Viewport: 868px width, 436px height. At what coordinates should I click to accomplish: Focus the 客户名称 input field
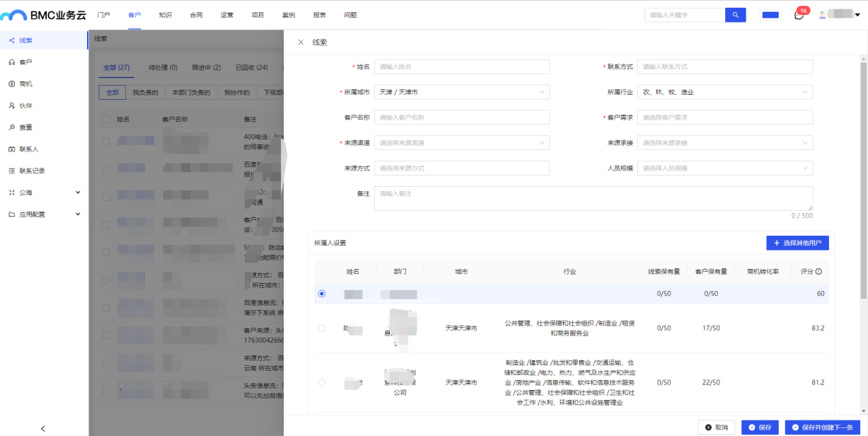(462, 117)
